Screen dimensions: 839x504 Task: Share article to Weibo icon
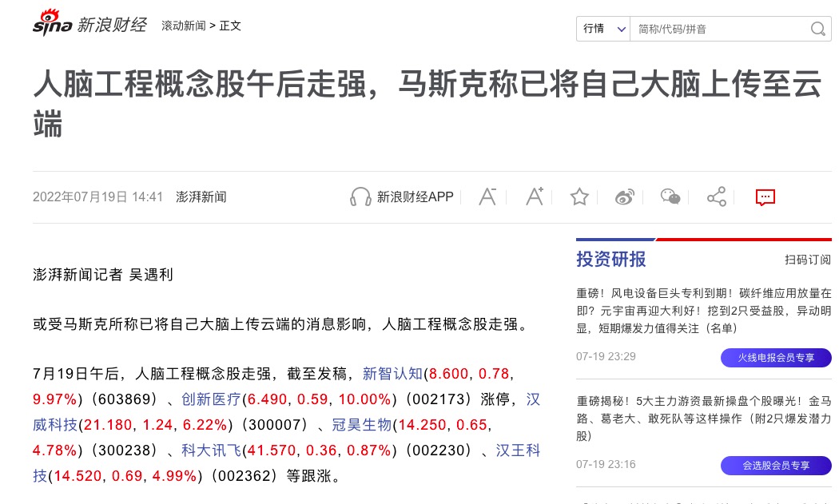[624, 197]
